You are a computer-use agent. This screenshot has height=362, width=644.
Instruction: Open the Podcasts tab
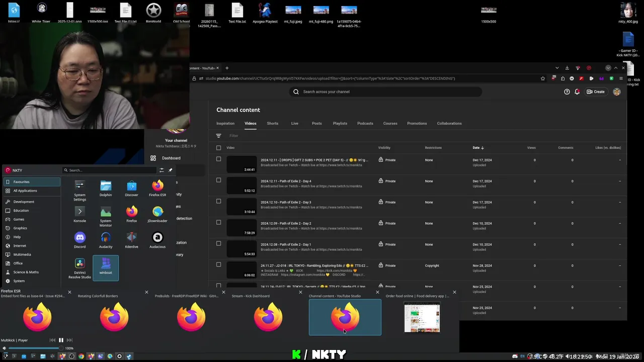click(x=365, y=123)
